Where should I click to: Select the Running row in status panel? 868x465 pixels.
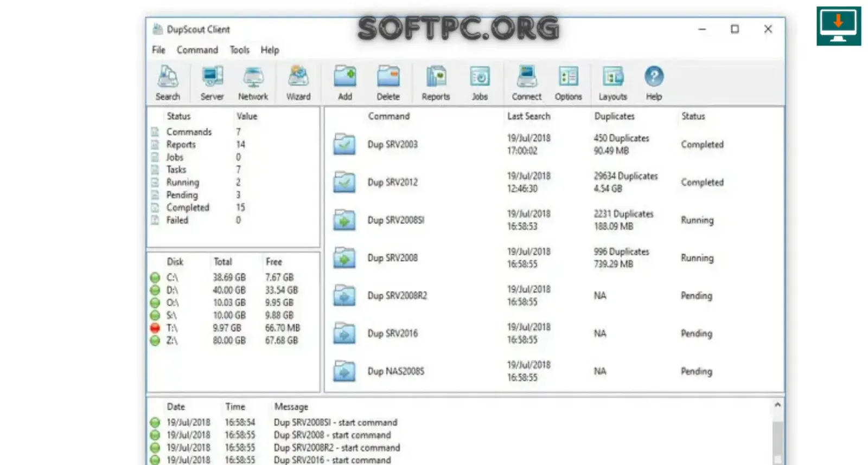point(233,183)
